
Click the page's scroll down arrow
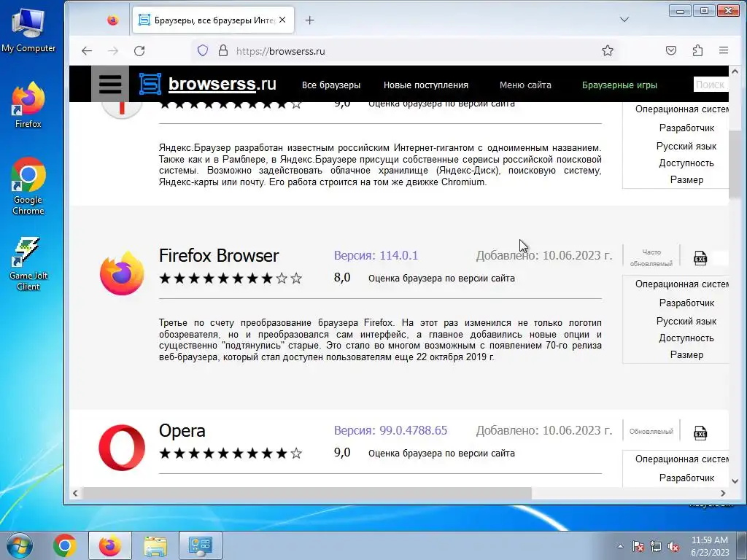[x=735, y=481]
